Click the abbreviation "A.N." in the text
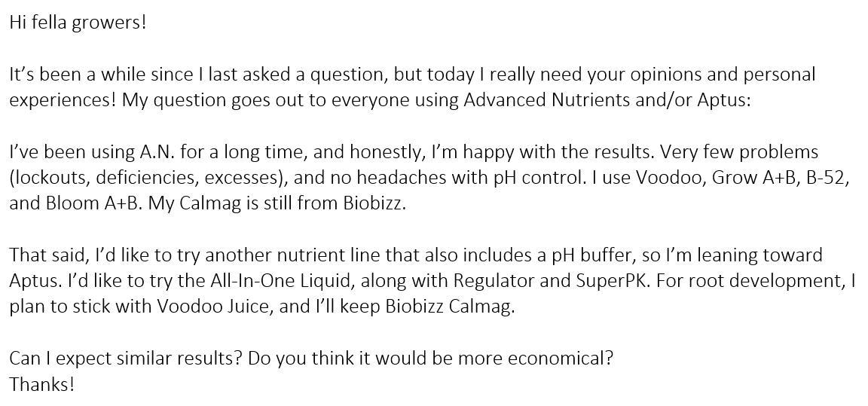Screen dimensions: 868x406 [157, 152]
